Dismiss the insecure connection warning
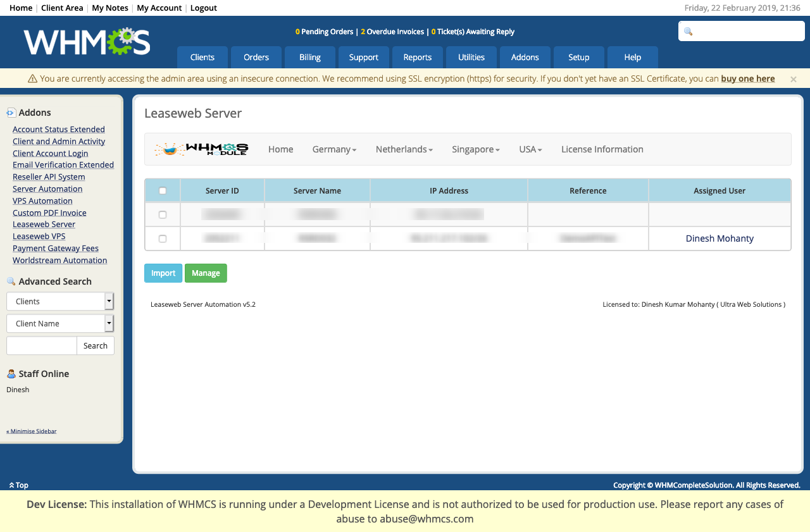The width and height of the screenshot is (810, 532). (x=793, y=78)
